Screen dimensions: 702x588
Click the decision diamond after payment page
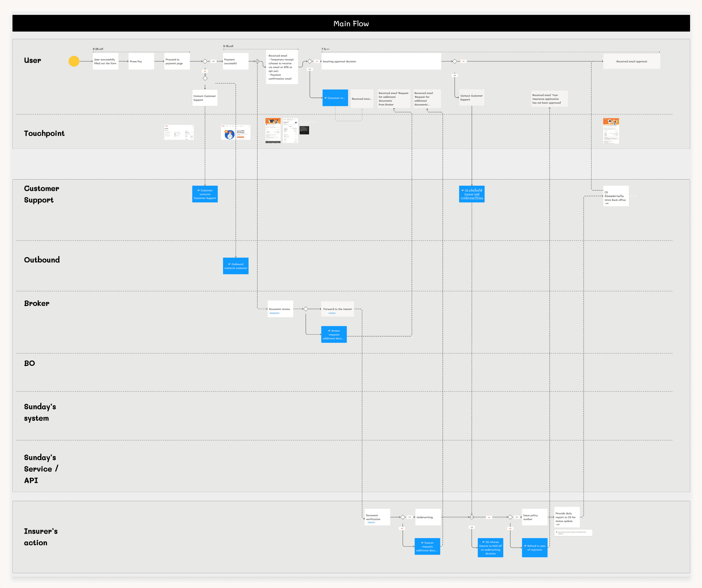click(205, 61)
